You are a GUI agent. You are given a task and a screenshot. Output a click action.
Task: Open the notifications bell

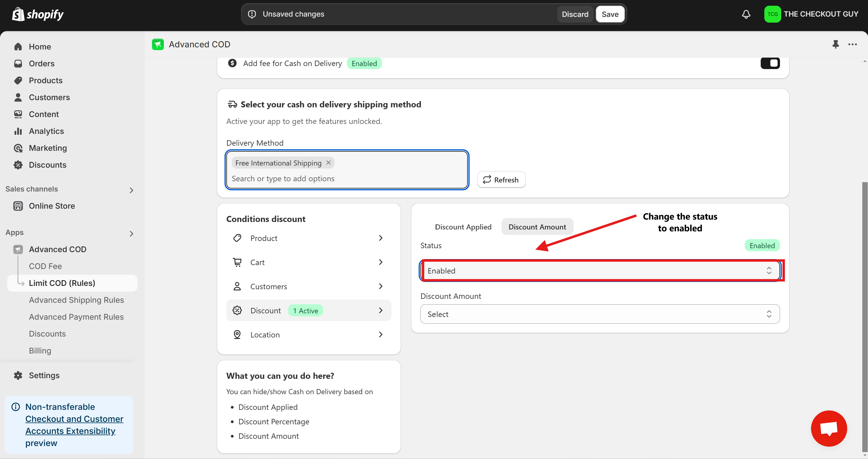746,14
